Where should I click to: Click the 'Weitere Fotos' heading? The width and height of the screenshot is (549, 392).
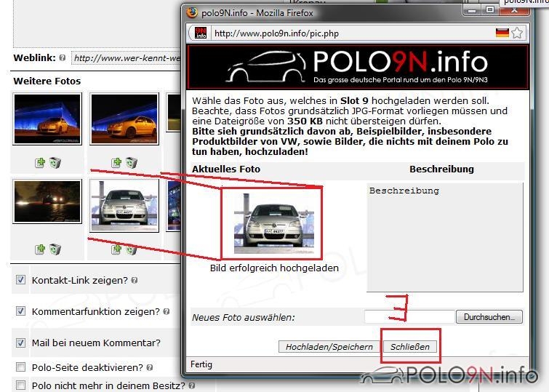click(x=47, y=81)
